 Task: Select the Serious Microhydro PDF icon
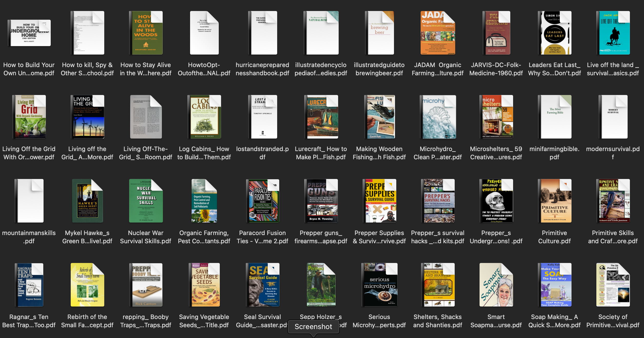click(x=379, y=285)
